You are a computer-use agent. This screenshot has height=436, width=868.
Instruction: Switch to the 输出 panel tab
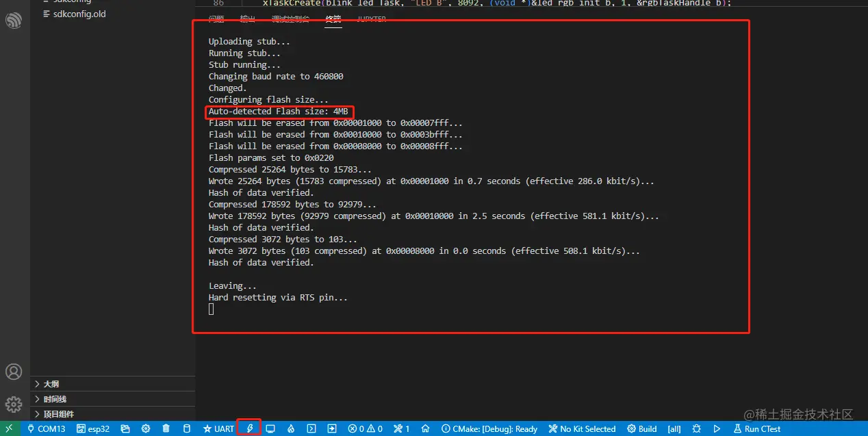coord(248,19)
